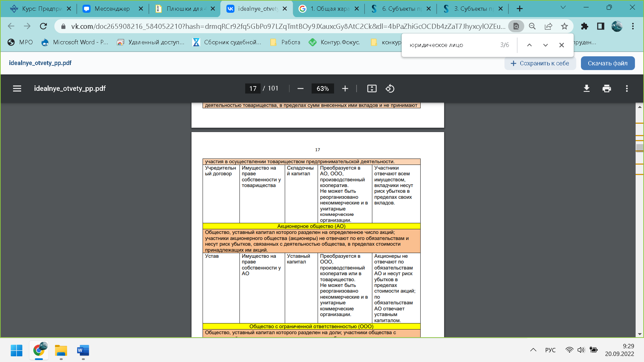The image size is (644, 362).
Task: Click 'Общество с ограниченной ответственностью (ООО)' heading
Action: click(x=311, y=326)
